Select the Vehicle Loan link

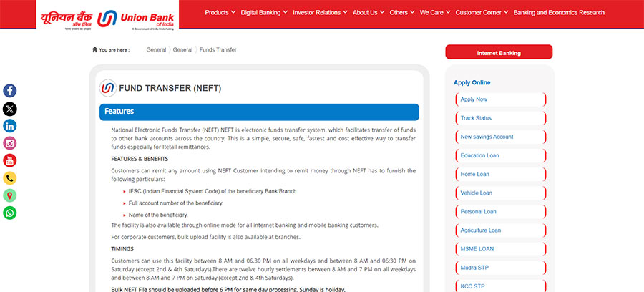(x=501, y=193)
